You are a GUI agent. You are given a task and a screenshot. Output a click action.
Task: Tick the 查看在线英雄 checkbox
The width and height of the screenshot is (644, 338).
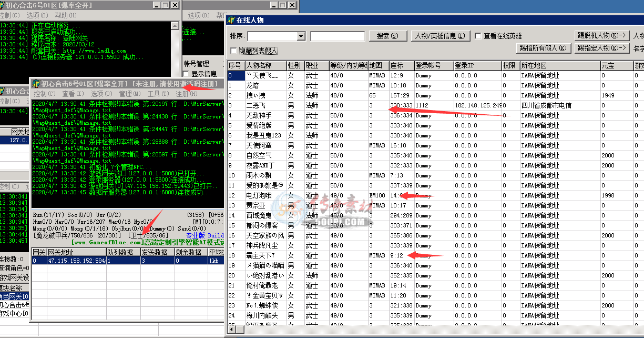[478, 36]
